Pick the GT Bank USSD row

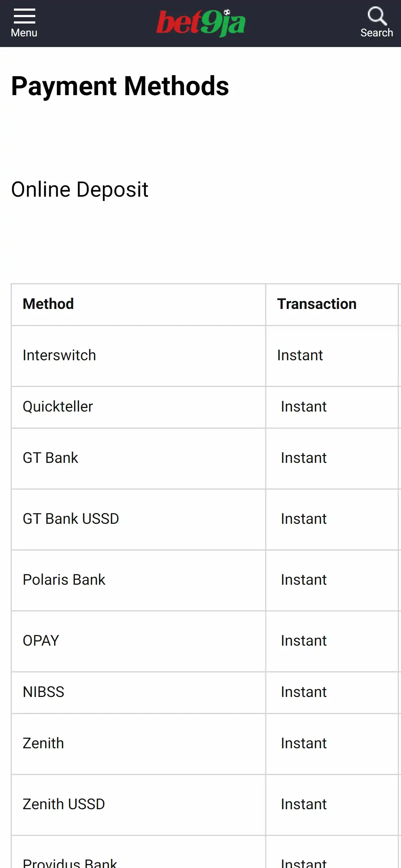click(x=71, y=519)
